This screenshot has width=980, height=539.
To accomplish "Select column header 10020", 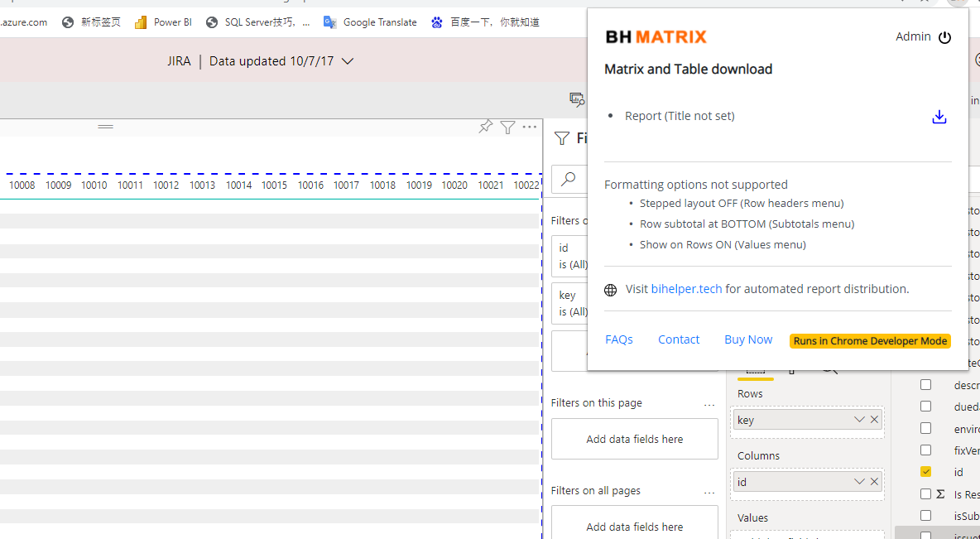I will [x=454, y=185].
